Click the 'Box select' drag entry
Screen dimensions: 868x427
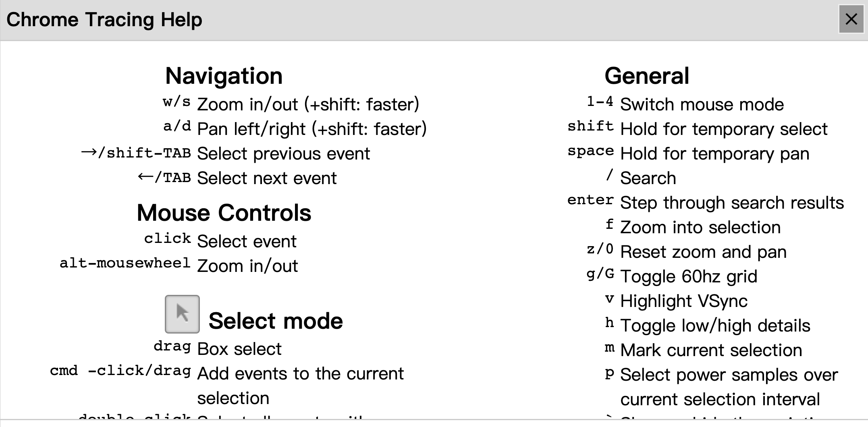point(239,349)
